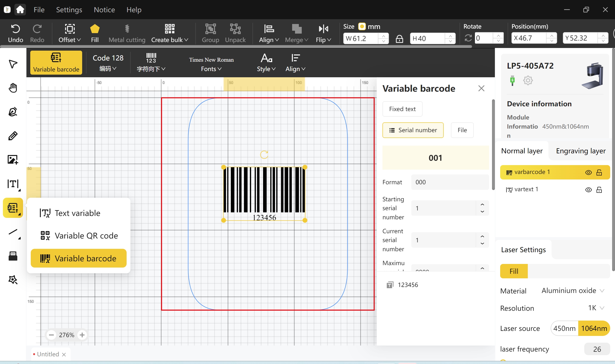Open the Style dropdown
Viewport: 615px width, 364px height.
tap(266, 63)
